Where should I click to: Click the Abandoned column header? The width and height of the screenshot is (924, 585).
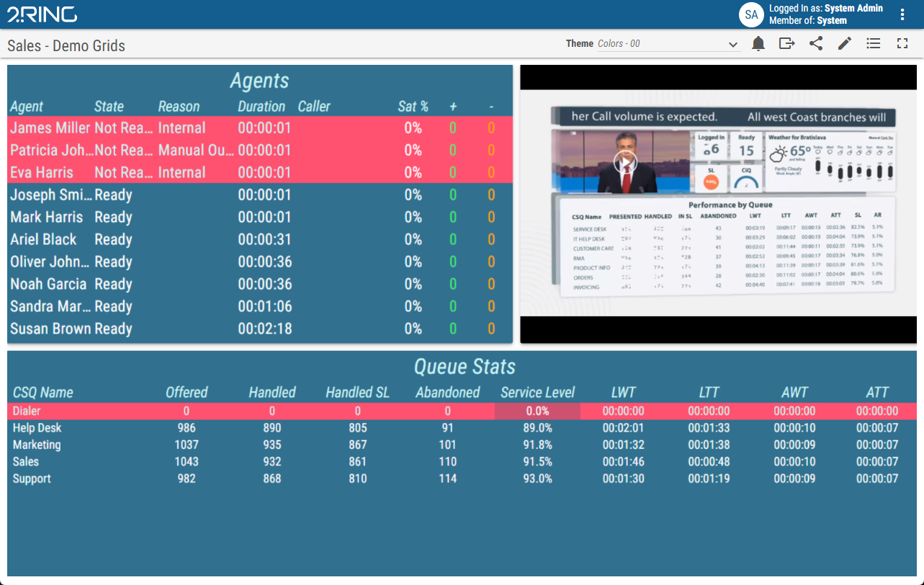coord(447,393)
